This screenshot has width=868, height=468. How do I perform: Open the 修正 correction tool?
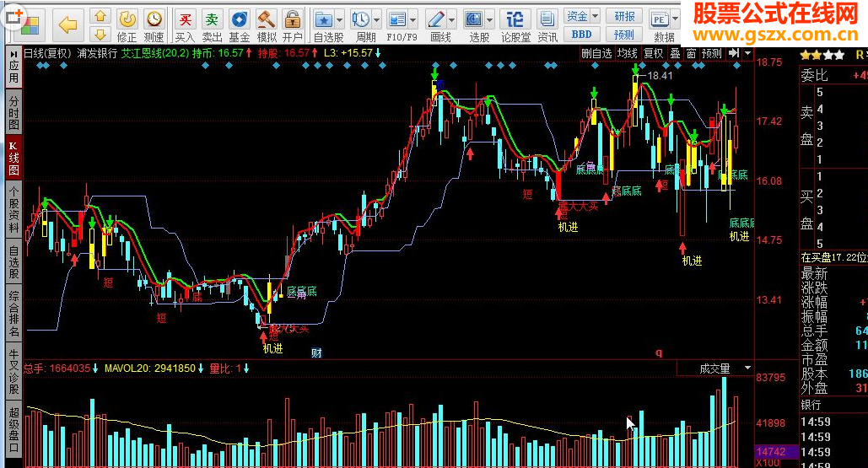(127, 26)
